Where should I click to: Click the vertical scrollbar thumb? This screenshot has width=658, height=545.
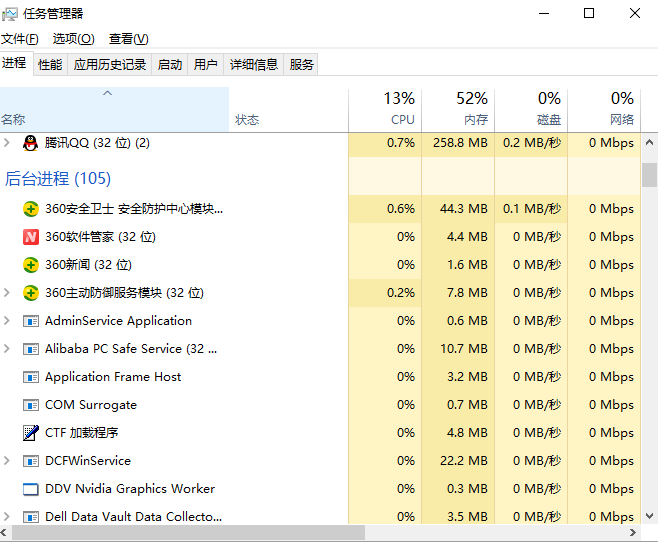point(649,175)
